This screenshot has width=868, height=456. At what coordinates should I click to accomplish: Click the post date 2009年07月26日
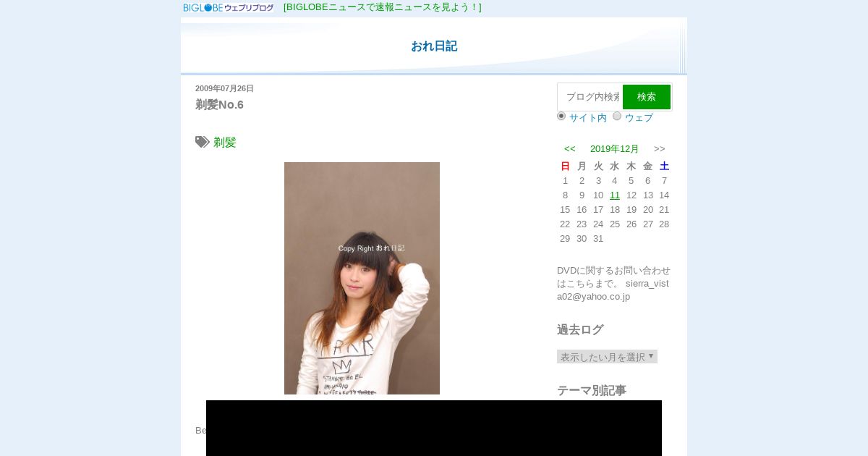pyautogui.click(x=224, y=88)
